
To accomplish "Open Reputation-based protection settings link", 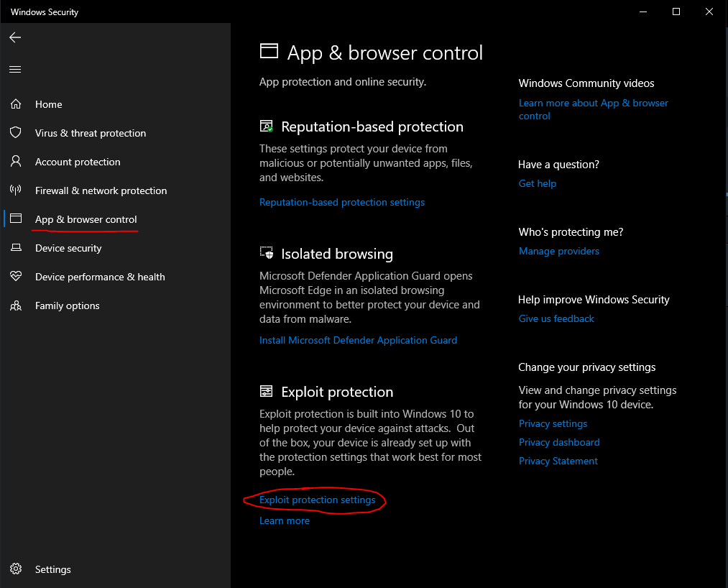I will coord(341,202).
